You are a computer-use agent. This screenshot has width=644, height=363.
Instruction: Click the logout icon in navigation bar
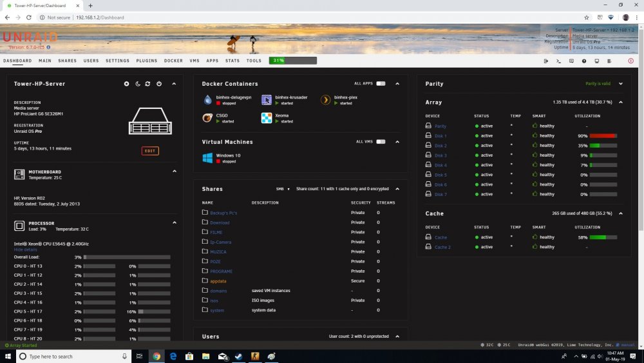[546, 61]
